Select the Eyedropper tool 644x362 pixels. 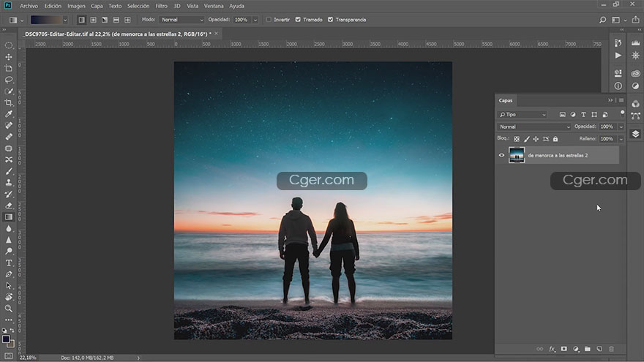tap(9, 114)
